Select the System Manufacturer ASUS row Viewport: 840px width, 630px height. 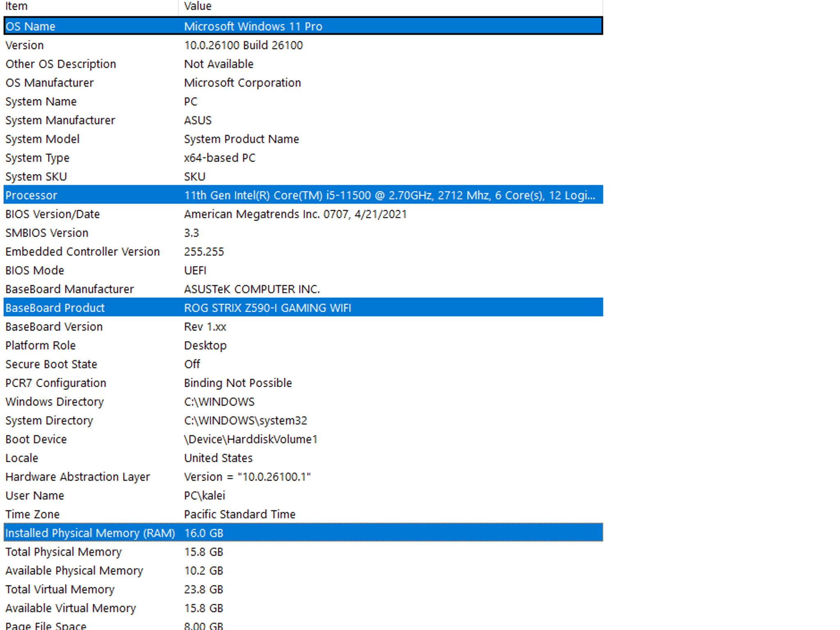tap(164, 120)
